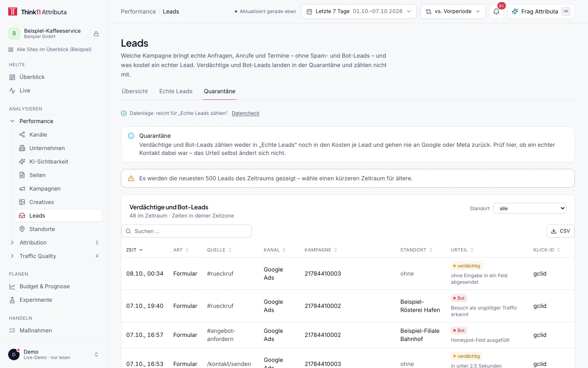This screenshot has width=588, height=368.
Task: Sort the table by Zeit column
Action: click(x=134, y=250)
